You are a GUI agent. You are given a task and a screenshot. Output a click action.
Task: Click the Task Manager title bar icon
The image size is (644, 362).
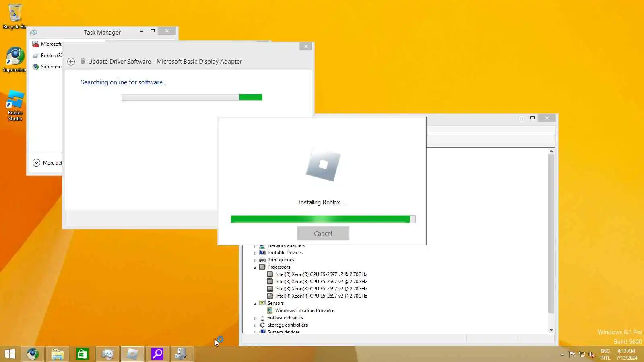click(x=33, y=33)
